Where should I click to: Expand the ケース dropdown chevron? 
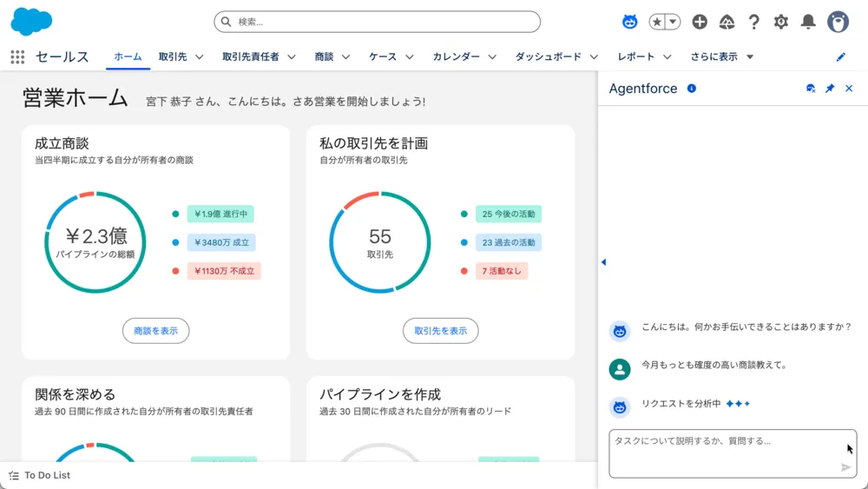(x=409, y=56)
